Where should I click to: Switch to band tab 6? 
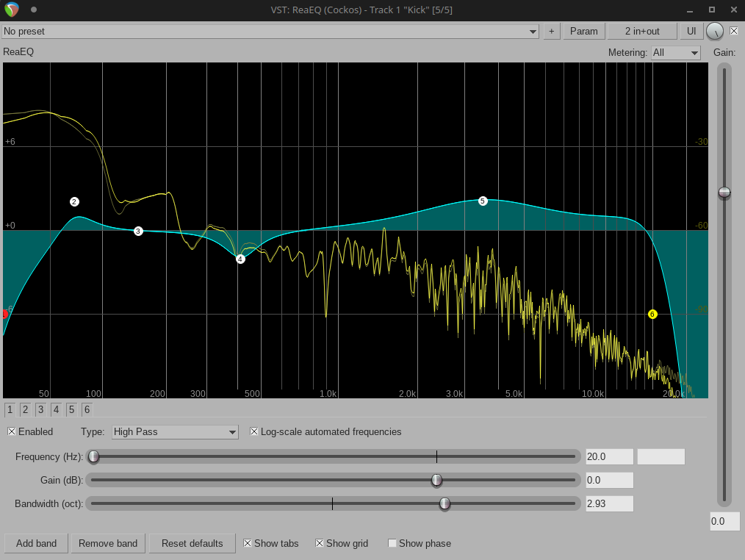coord(87,409)
